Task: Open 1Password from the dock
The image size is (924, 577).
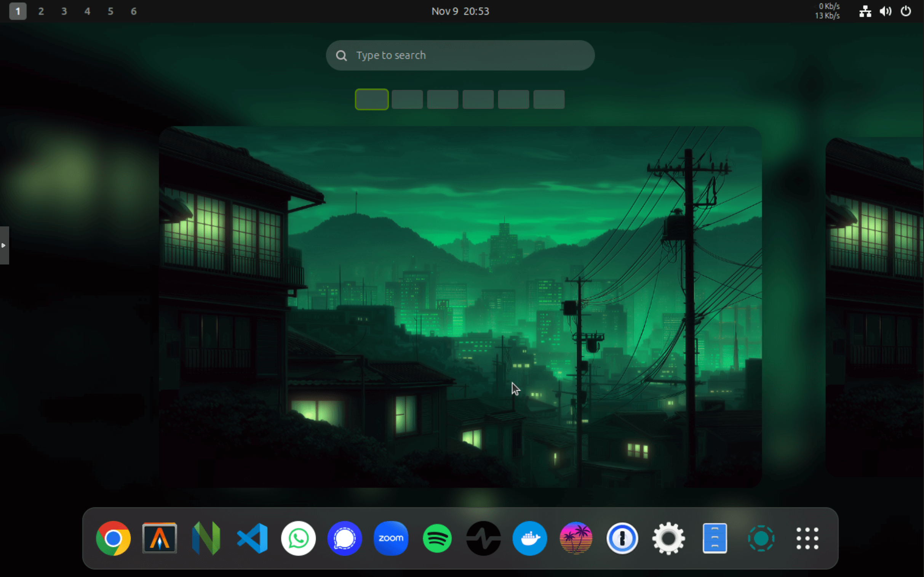Action: 622,538
